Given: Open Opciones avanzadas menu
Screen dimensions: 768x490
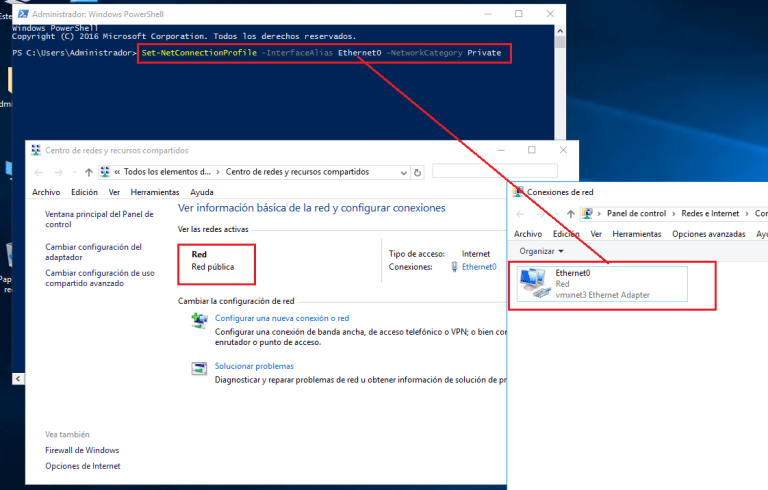Looking at the screenshot, I should point(708,234).
